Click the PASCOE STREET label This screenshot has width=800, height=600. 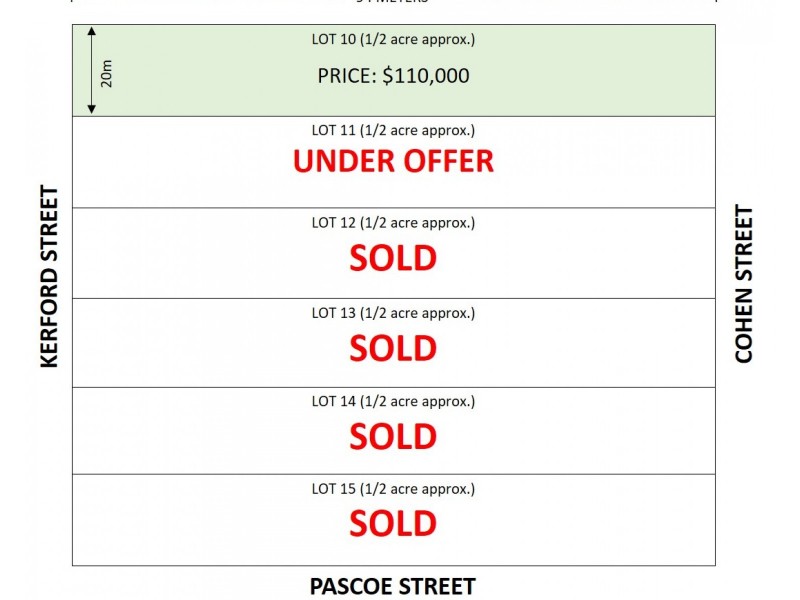coord(392,586)
